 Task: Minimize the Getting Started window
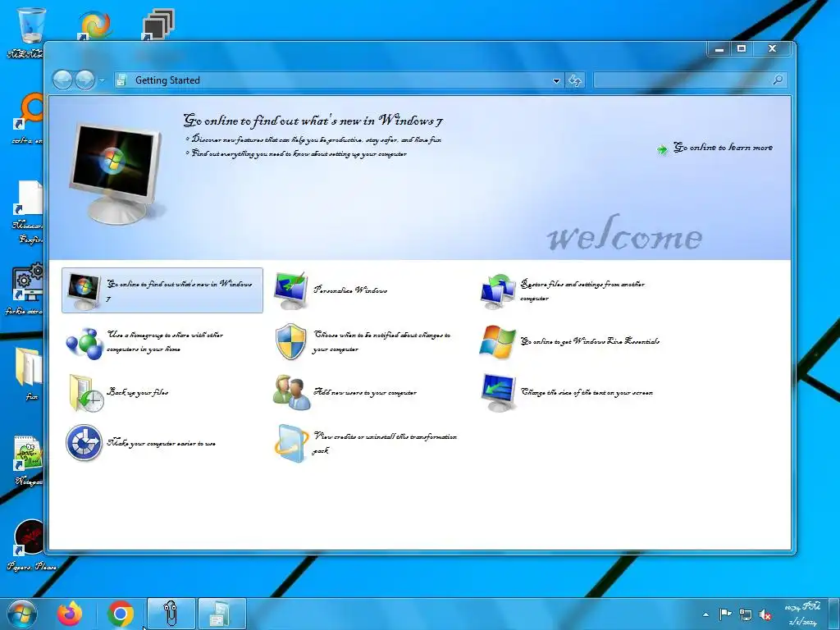(x=719, y=48)
